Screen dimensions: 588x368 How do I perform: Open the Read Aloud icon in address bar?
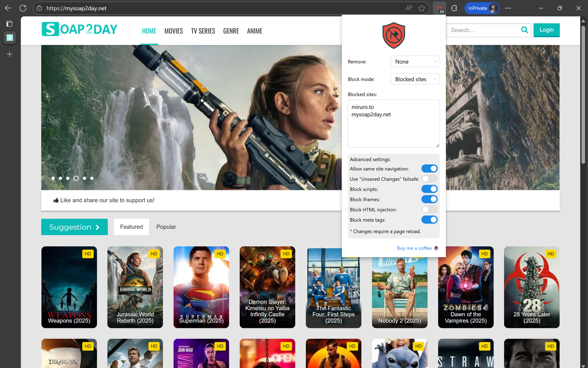coord(409,8)
